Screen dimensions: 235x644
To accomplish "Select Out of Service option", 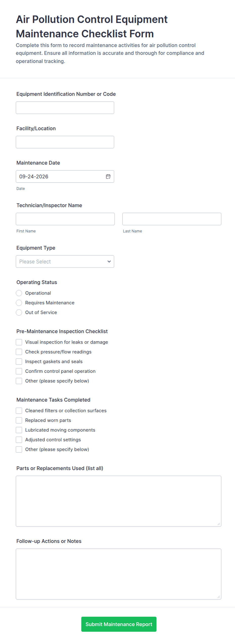I will 19,312.
